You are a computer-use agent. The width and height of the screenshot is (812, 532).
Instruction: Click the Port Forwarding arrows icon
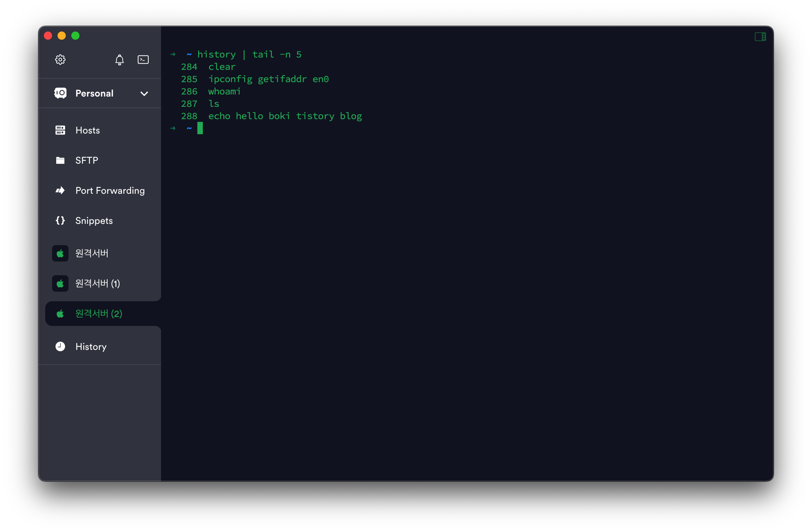[60, 190]
